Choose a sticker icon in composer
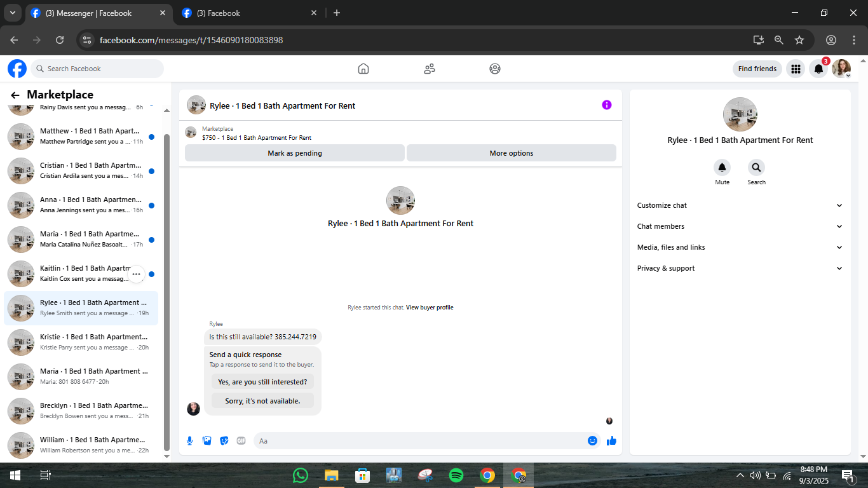 point(224,441)
